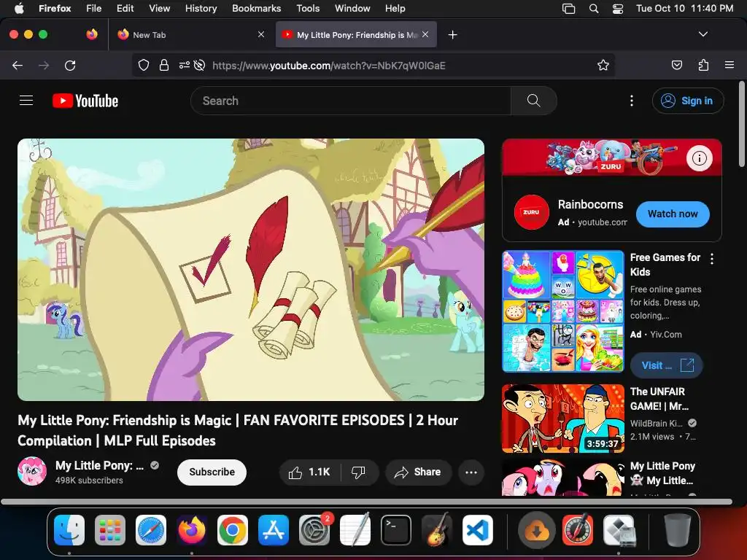
Task: Click the ZURU round logo
Action: tap(532, 212)
